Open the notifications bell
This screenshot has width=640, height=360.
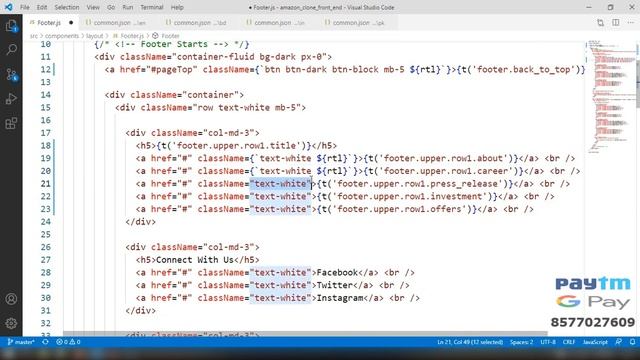click(632, 342)
